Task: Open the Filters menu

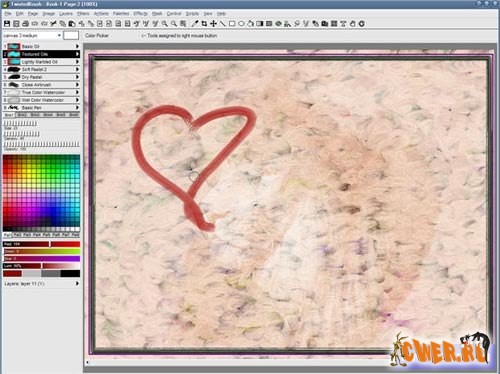Action: [83, 14]
